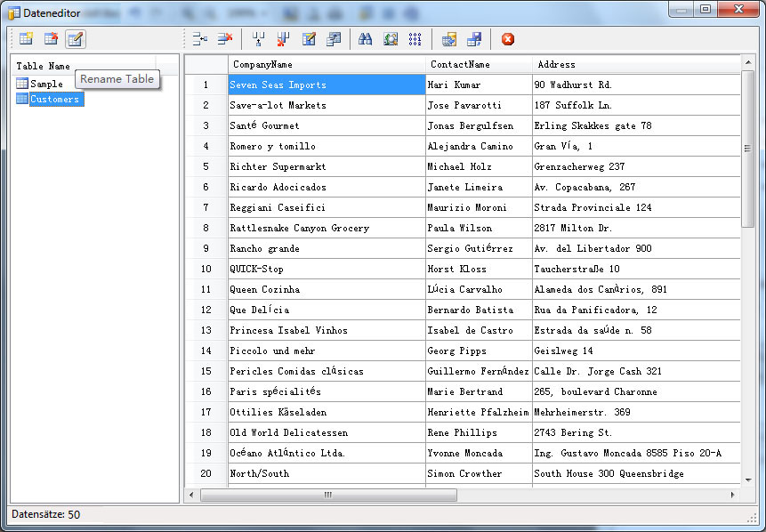
Task: Select the address Grenzacherweg 237
Action: tap(636, 166)
